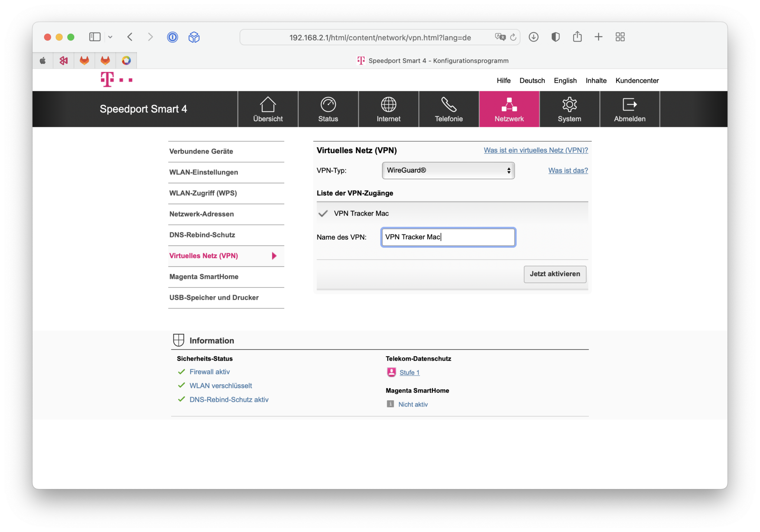This screenshot has width=760, height=532.
Task: Go forward to next page
Action: click(x=150, y=37)
